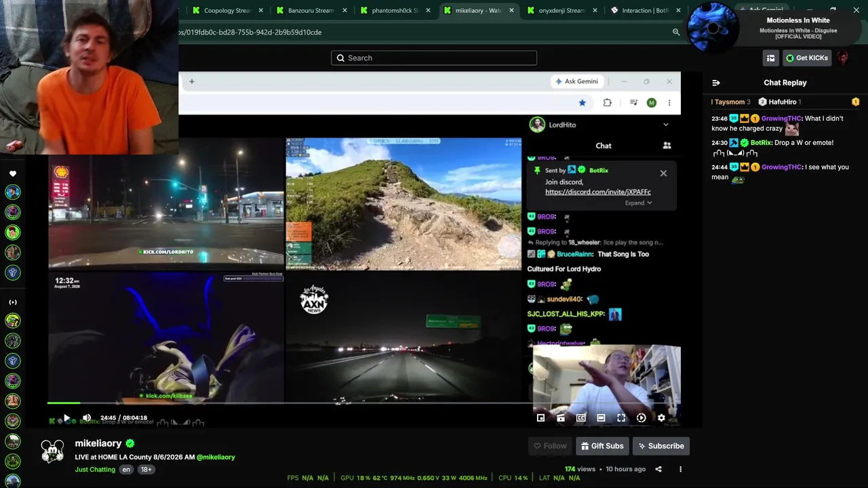This screenshot has height=488, width=868.
Task: Click the address bar URL
Action: pos(250,32)
